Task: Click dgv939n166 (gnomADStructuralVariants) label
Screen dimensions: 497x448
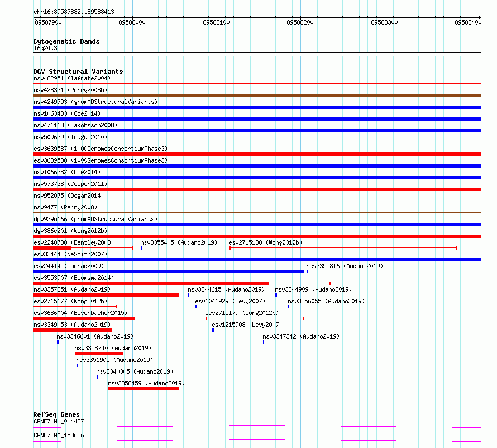Action: [x=95, y=219]
